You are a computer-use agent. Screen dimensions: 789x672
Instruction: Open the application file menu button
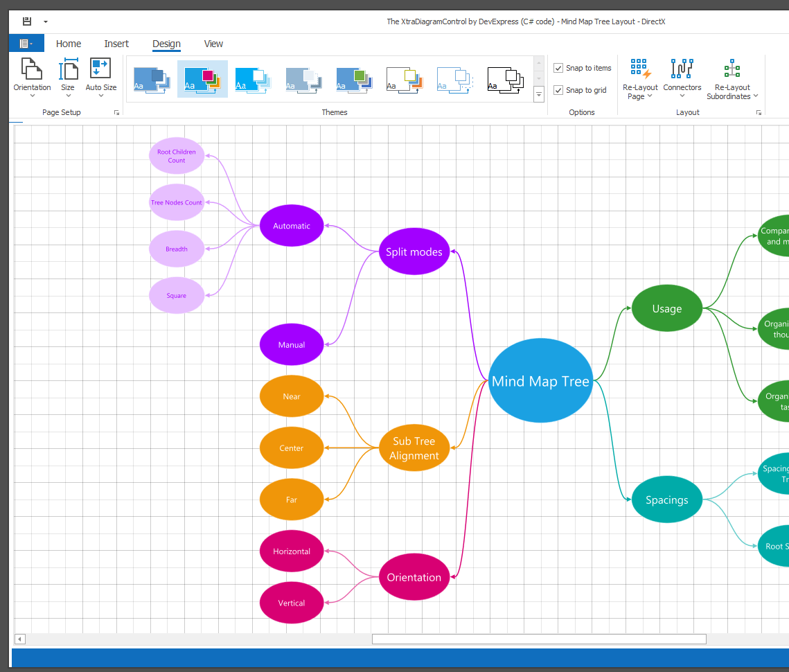(26, 43)
